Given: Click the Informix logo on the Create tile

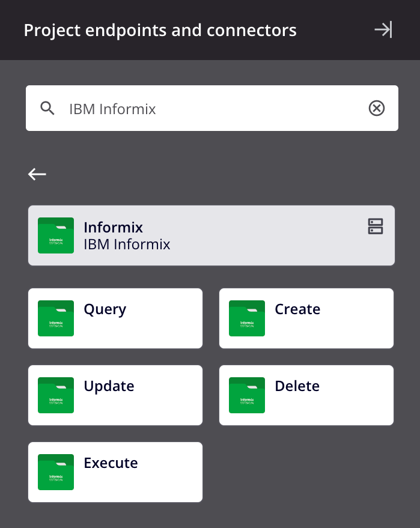Looking at the screenshot, I should coord(246,318).
